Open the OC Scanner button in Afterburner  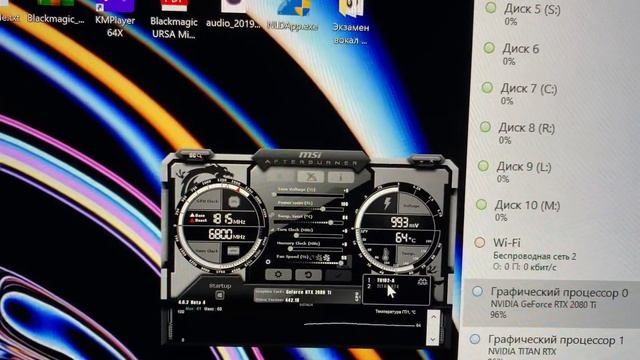point(195,156)
